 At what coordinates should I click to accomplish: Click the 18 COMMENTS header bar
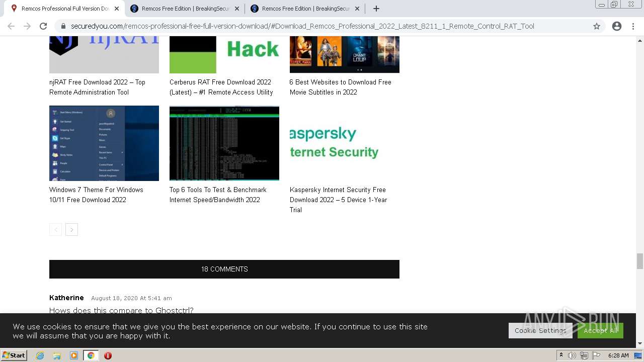pyautogui.click(x=224, y=269)
